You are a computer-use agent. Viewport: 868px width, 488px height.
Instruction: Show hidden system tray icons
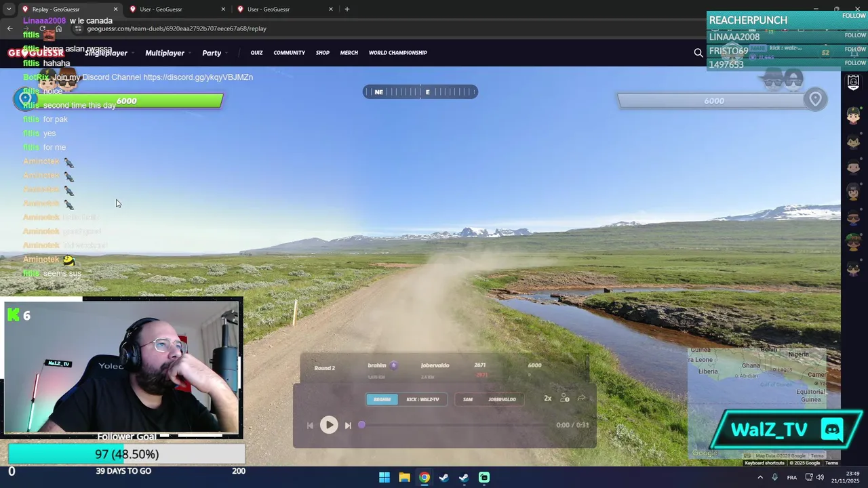(x=759, y=477)
